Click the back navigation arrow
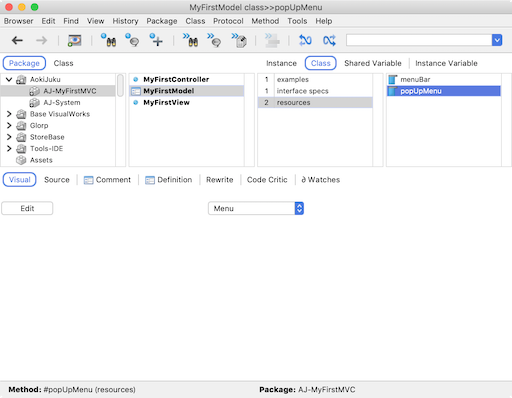The height and width of the screenshot is (398, 512). click(x=17, y=41)
